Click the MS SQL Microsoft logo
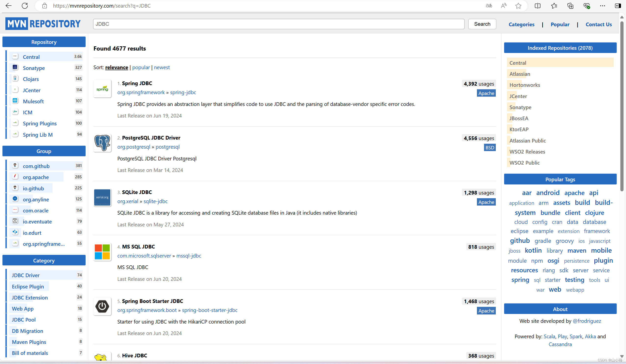626x364 pixels. (x=102, y=252)
